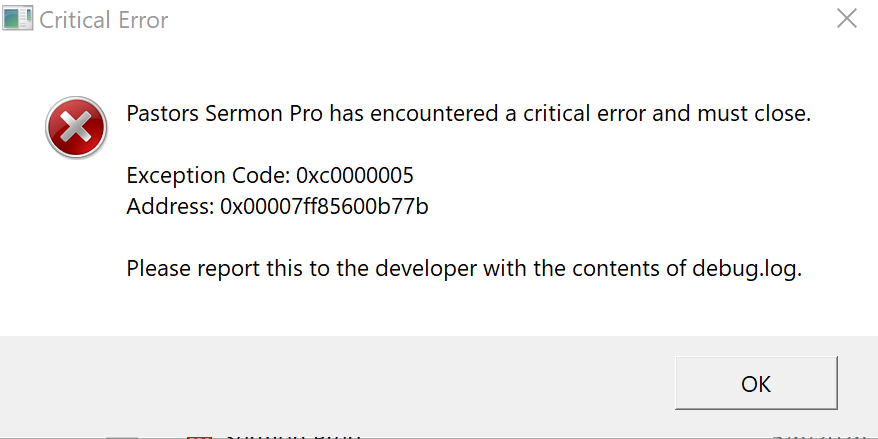Click the Critical Error title text

[104, 20]
